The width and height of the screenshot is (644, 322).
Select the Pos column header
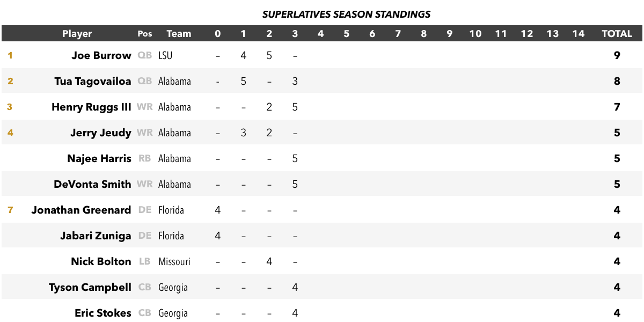(x=145, y=34)
